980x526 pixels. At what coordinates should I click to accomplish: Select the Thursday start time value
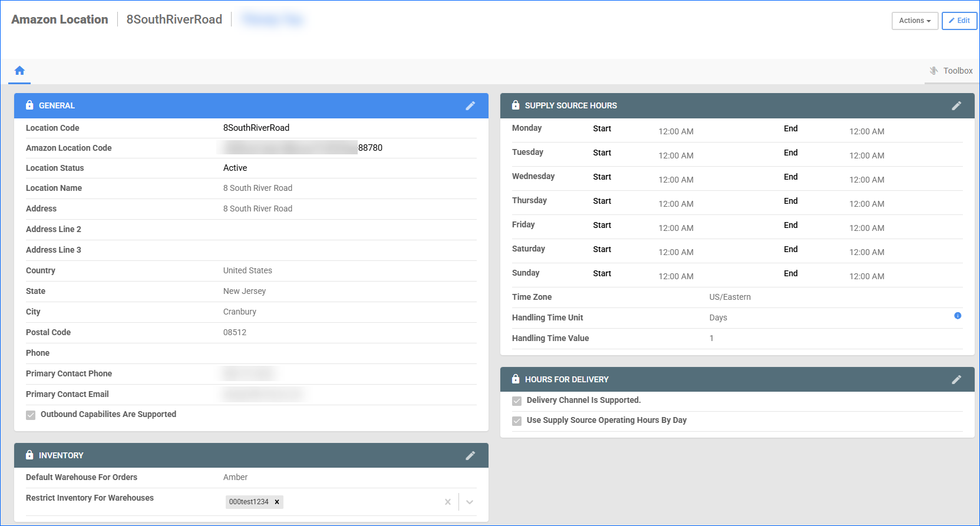click(676, 204)
